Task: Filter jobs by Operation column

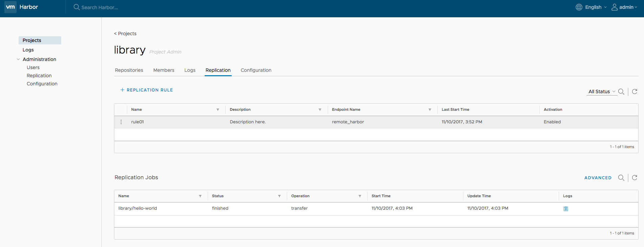Action: [360, 196]
